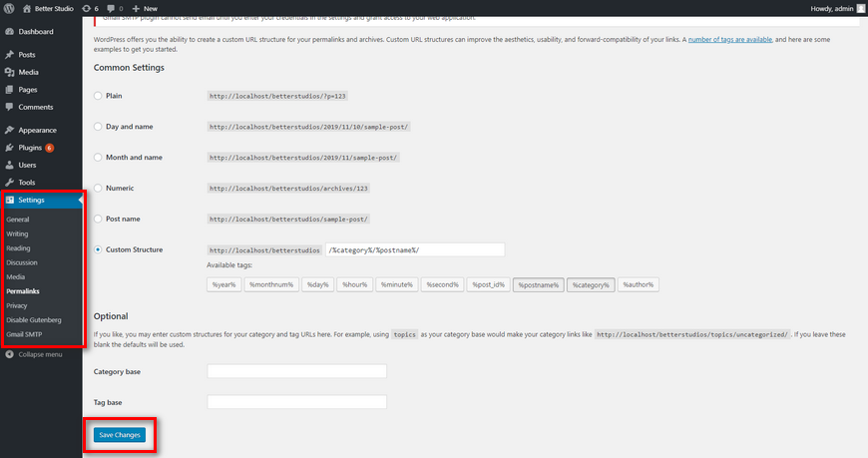
Task: Click the orange Plugins update badge
Action: (x=49, y=148)
